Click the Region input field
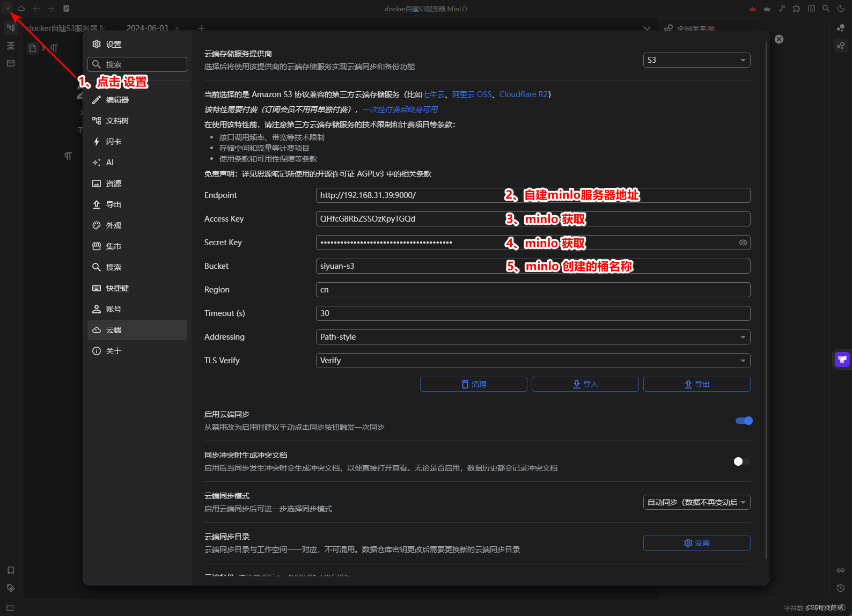This screenshot has height=616, width=852. tap(533, 290)
